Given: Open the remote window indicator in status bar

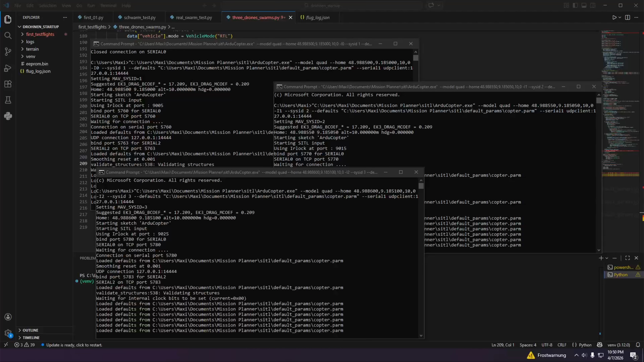Looking at the screenshot, I should (6, 345).
